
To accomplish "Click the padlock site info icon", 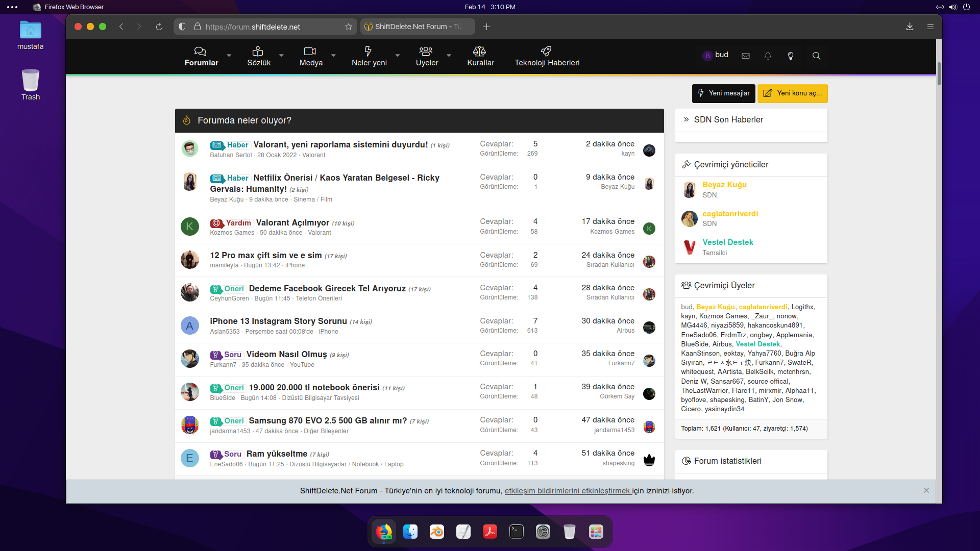I will [x=197, y=27].
